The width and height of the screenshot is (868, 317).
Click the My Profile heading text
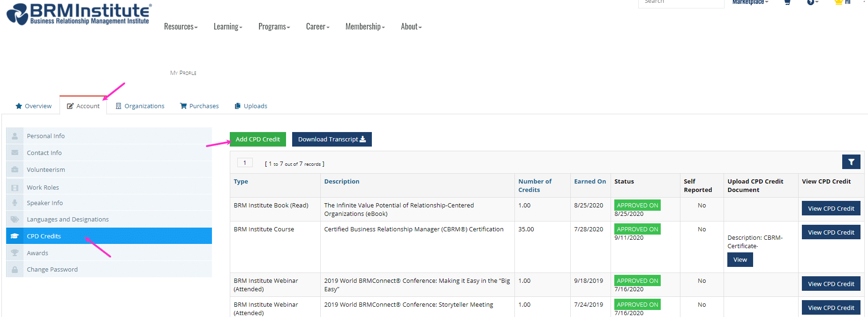183,73
